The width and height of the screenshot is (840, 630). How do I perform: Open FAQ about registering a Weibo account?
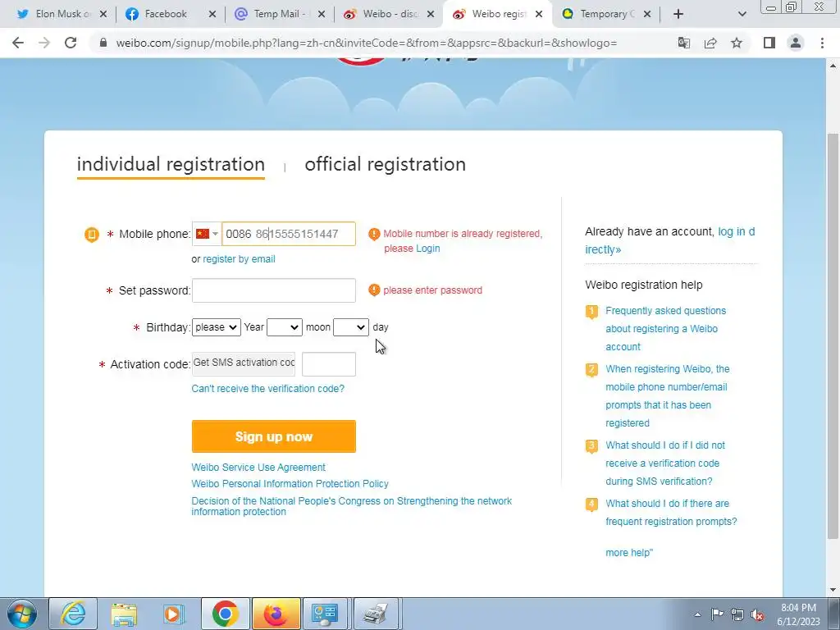tap(666, 329)
